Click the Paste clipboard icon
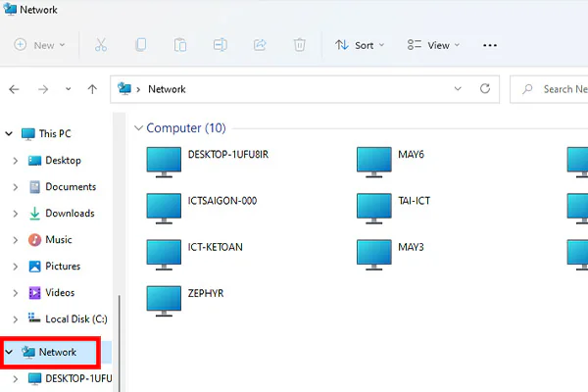Image resolution: width=588 pixels, height=392 pixels. click(180, 45)
